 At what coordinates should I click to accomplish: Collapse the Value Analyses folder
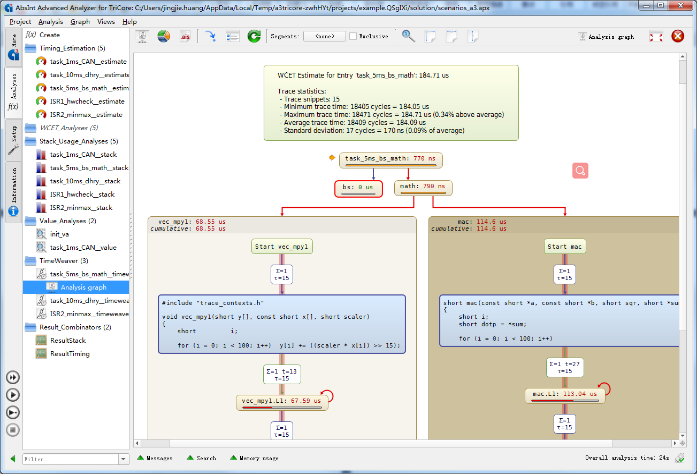30,221
